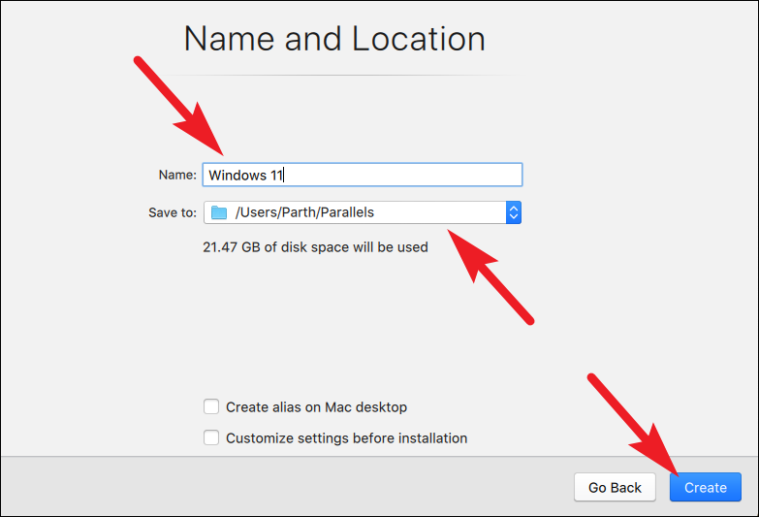Click the 21.47 GB of disk space text

coord(315,247)
